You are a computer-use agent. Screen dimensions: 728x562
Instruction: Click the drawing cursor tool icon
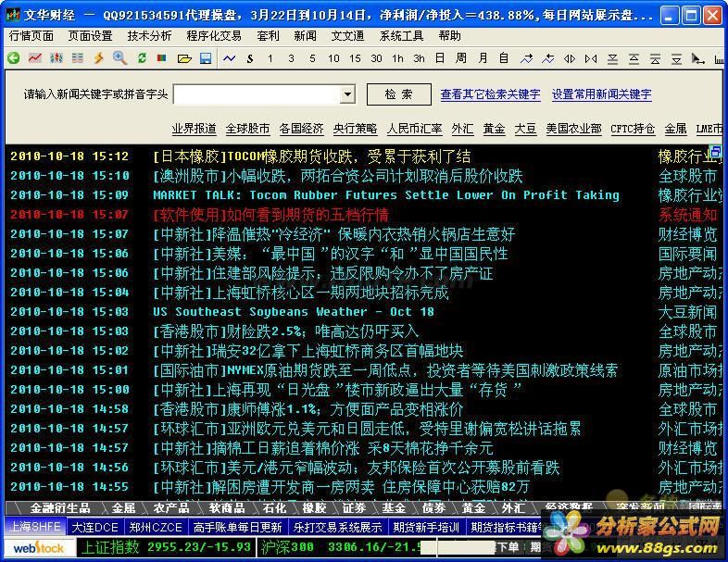(697, 58)
